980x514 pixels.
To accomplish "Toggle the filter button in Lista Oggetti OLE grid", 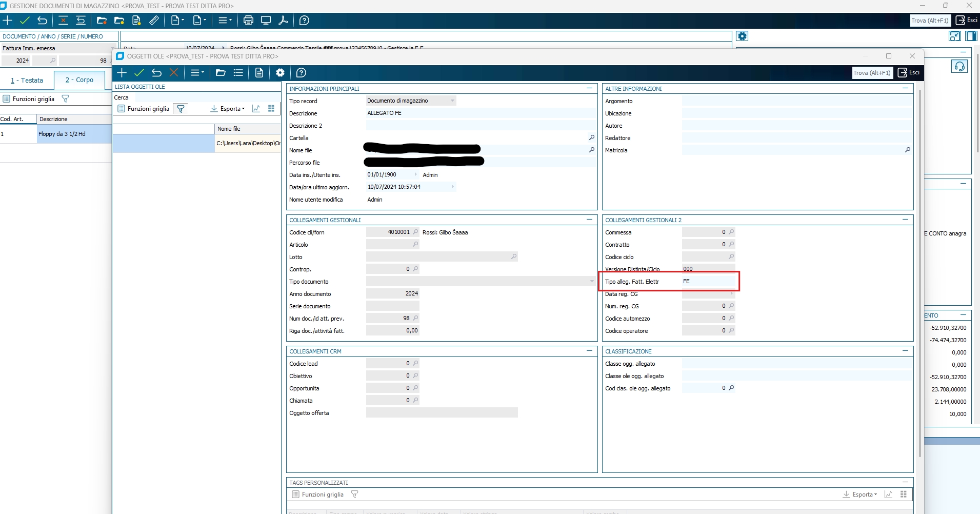I will pos(181,109).
